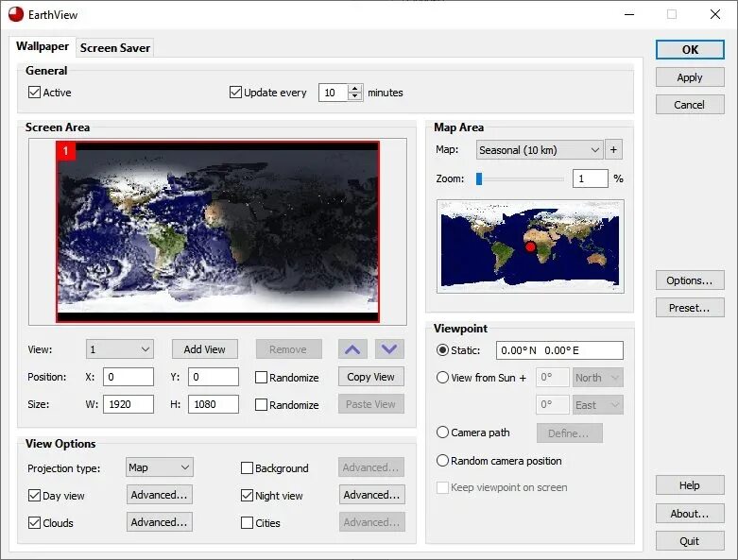Click the Copy View button
Image resolution: width=738 pixels, height=560 pixels.
pyautogui.click(x=370, y=377)
